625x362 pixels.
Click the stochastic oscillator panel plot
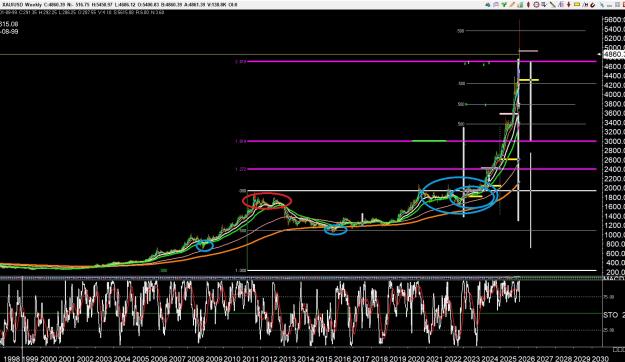[301, 313]
